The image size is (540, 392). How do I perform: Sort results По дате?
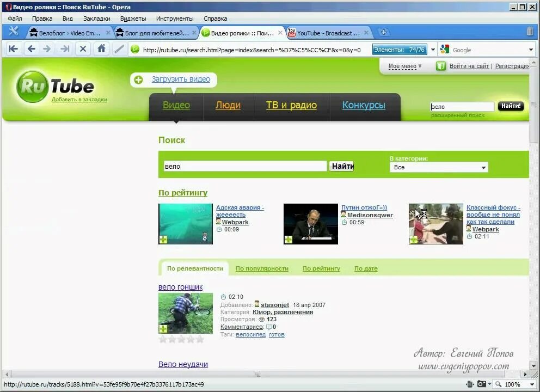tap(366, 268)
